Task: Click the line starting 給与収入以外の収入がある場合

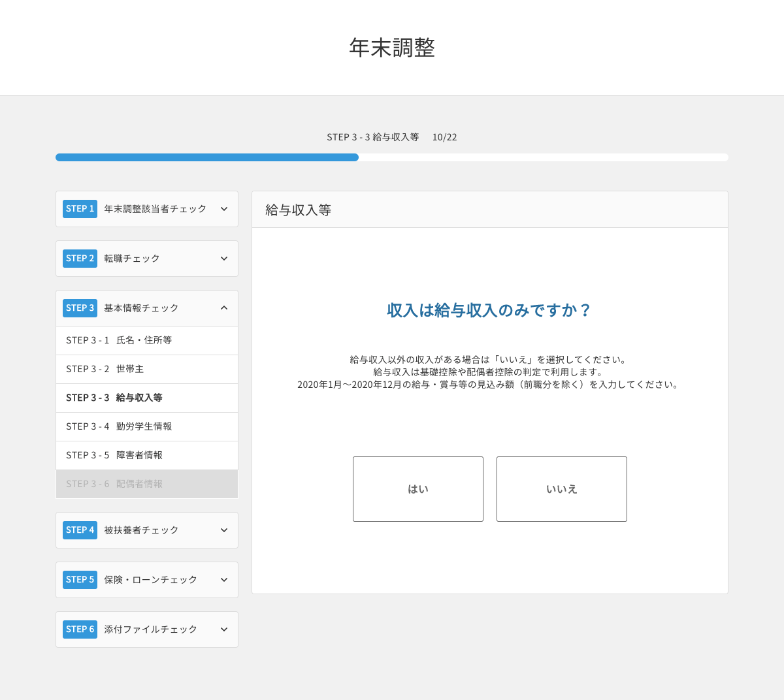Action: [490, 360]
